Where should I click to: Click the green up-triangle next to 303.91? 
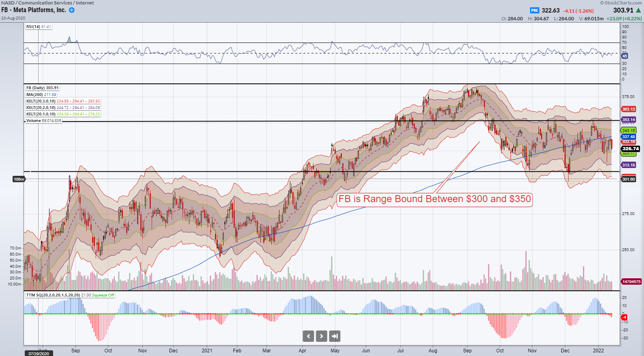click(638, 10)
